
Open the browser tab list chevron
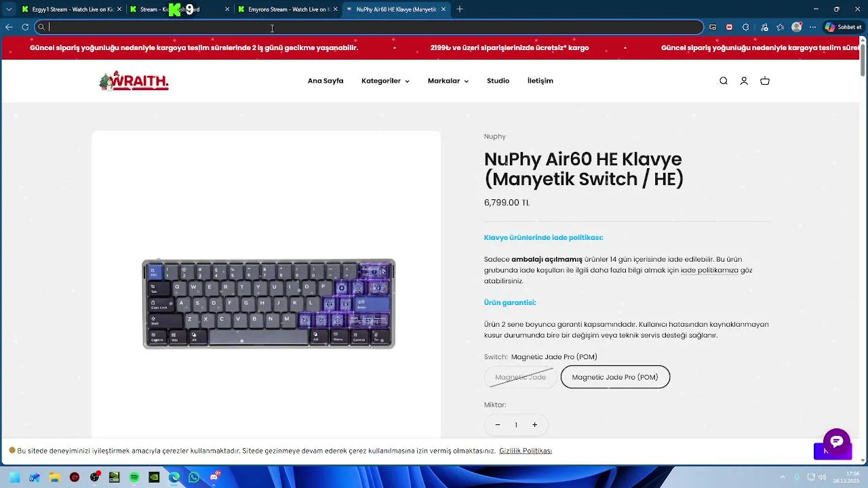coord(9,9)
